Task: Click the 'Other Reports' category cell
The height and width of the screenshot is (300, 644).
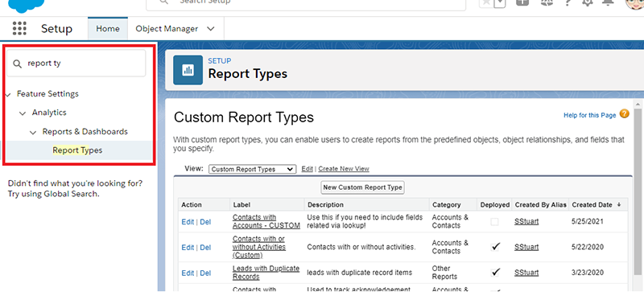Action: (444, 273)
